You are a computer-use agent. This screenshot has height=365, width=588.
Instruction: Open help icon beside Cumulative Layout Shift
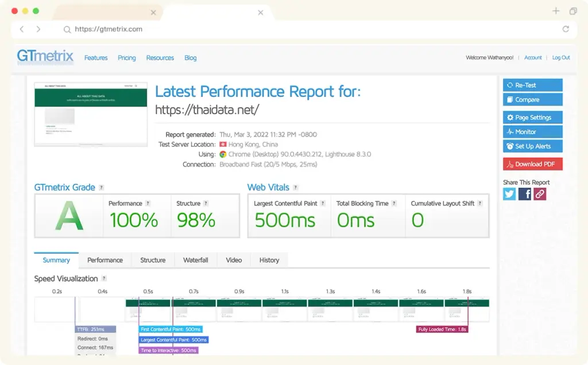[x=479, y=203]
